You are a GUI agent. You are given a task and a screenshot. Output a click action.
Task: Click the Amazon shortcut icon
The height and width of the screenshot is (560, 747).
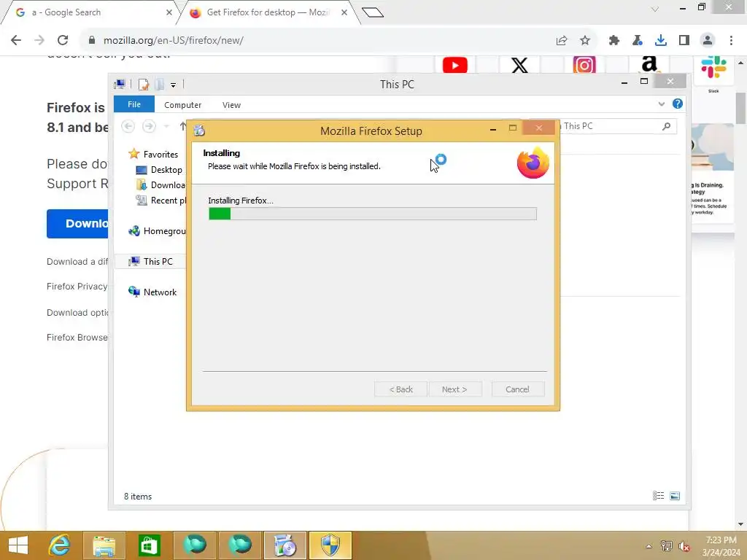(x=649, y=64)
